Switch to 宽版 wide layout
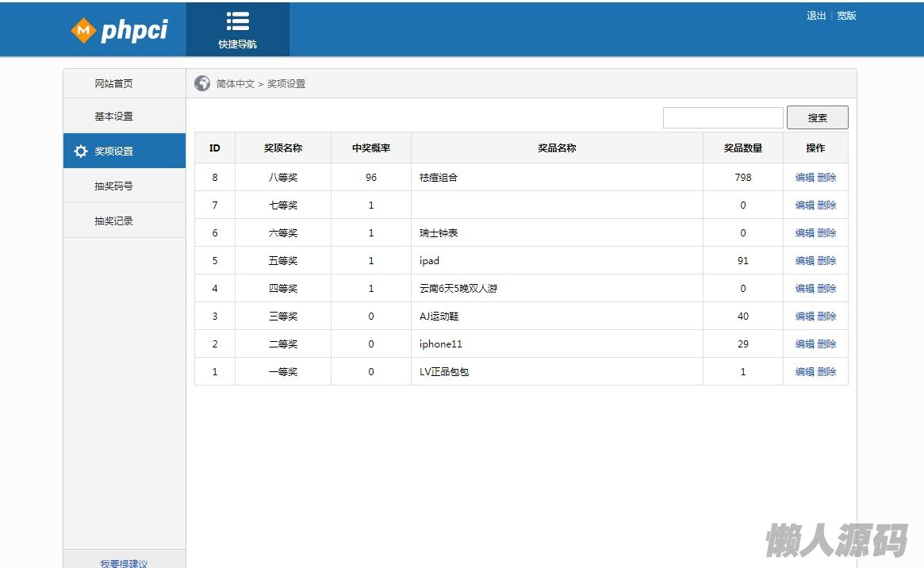Screen dimensions: 924x568 (846, 16)
